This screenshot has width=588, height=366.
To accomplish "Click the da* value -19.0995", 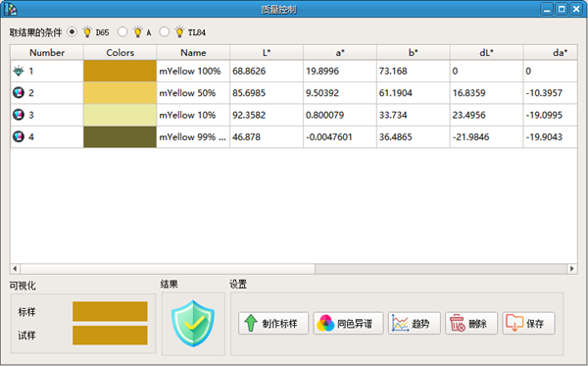I will tap(544, 115).
